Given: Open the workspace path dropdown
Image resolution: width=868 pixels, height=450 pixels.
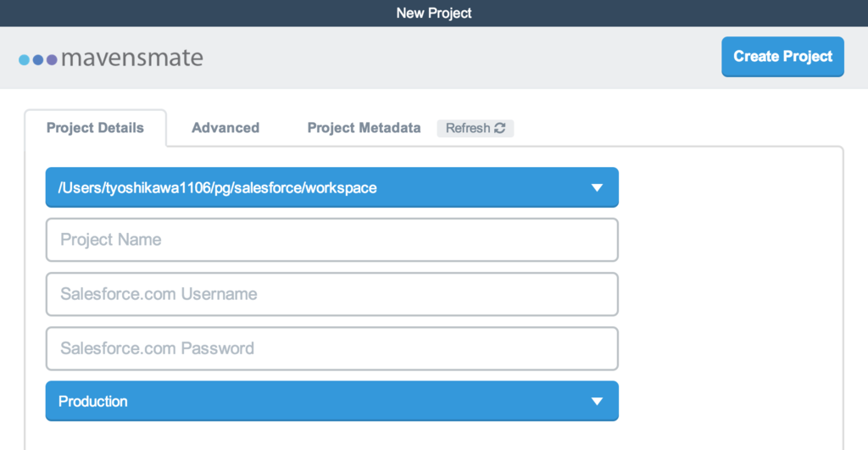Looking at the screenshot, I should pyautogui.click(x=332, y=187).
